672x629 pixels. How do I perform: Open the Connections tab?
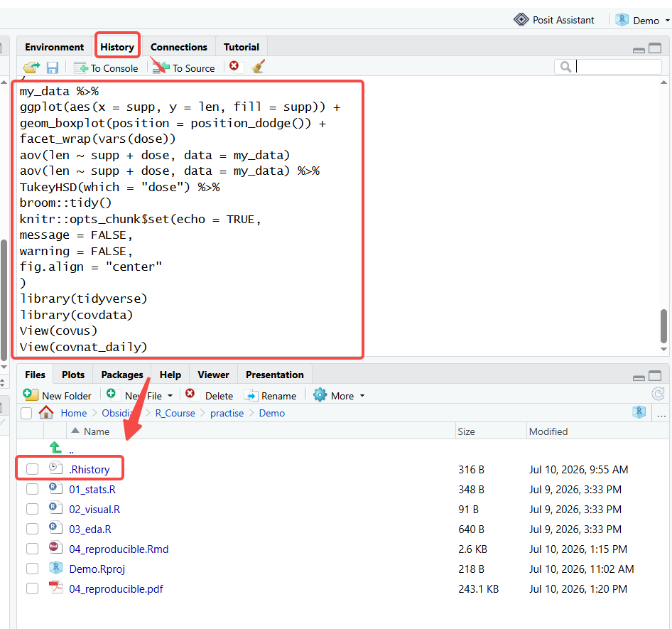coord(179,47)
